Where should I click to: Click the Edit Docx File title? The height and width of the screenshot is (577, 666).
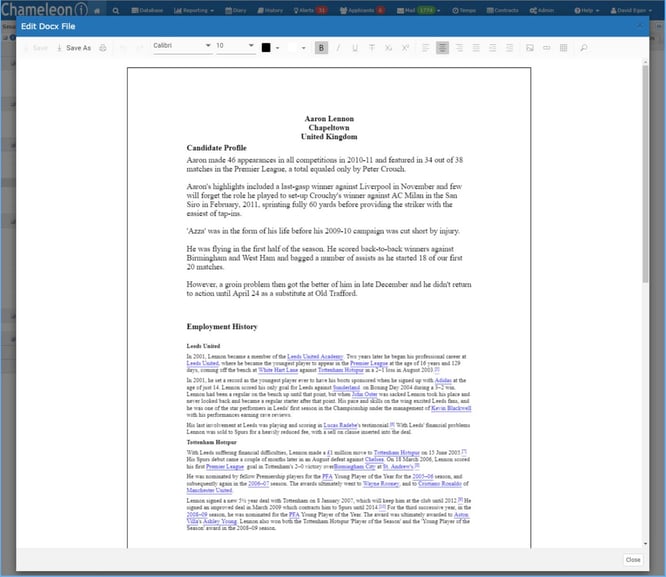pyautogui.click(x=48, y=26)
